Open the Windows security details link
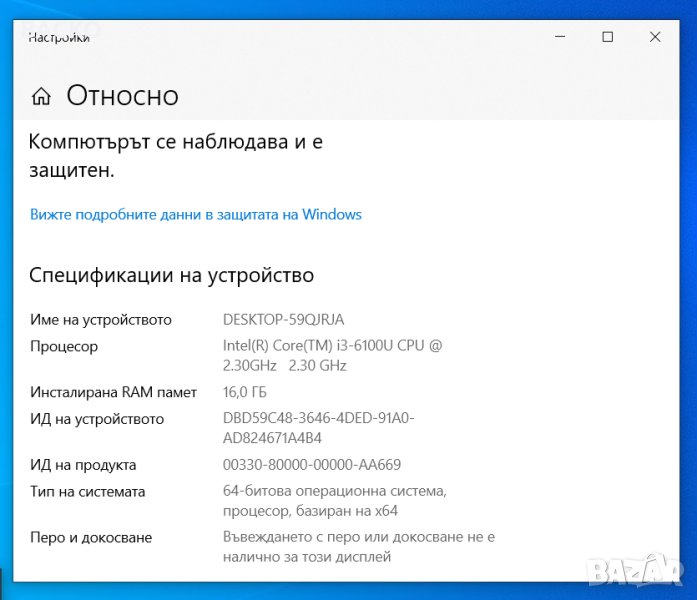The height and width of the screenshot is (600, 697). (x=195, y=214)
